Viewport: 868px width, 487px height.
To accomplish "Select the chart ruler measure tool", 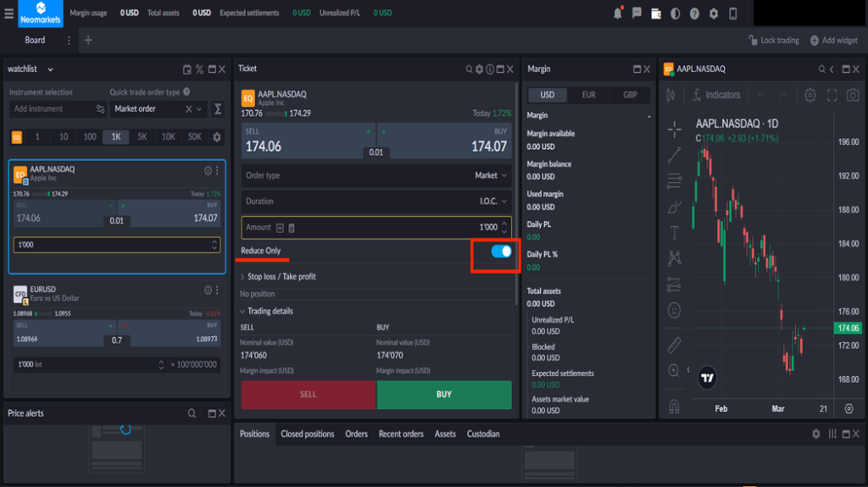I will (674, 345).
